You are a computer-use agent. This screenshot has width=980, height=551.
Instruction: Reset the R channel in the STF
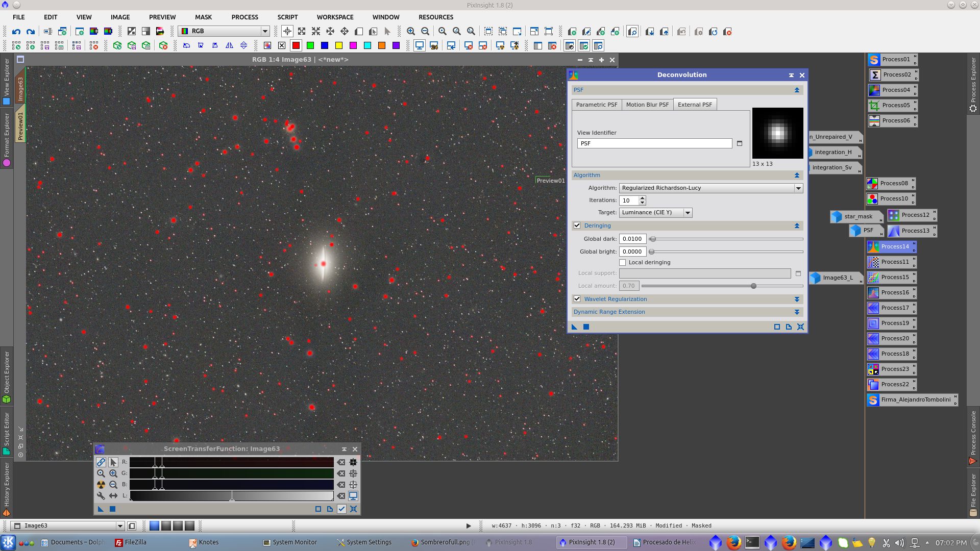341,462
